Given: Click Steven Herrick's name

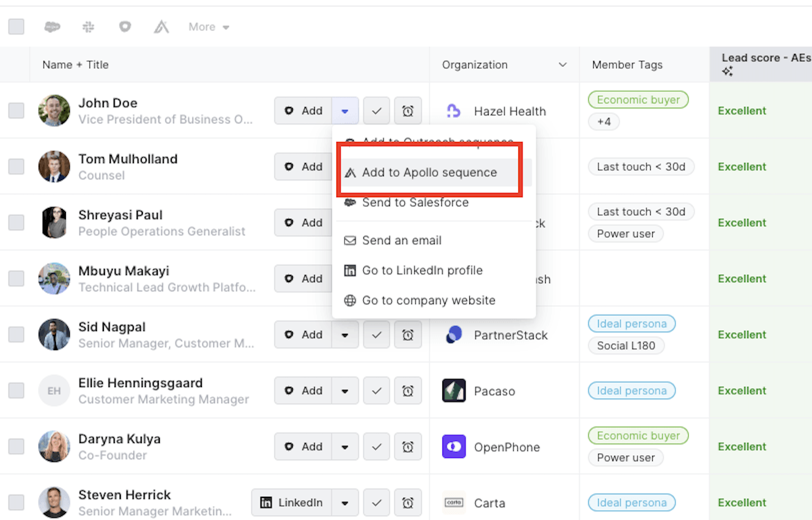Looking at the screenshot, I should pyautogui.click(x=124, y=495).
